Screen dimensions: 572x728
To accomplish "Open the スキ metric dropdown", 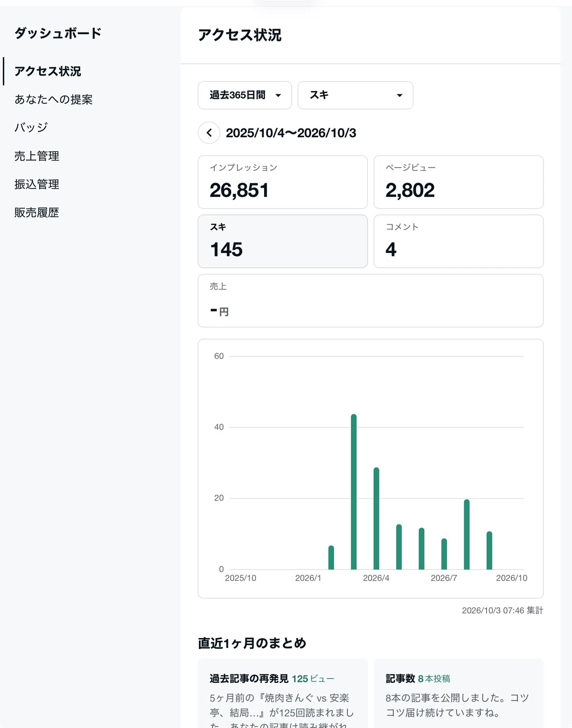I will coord(355,95).
